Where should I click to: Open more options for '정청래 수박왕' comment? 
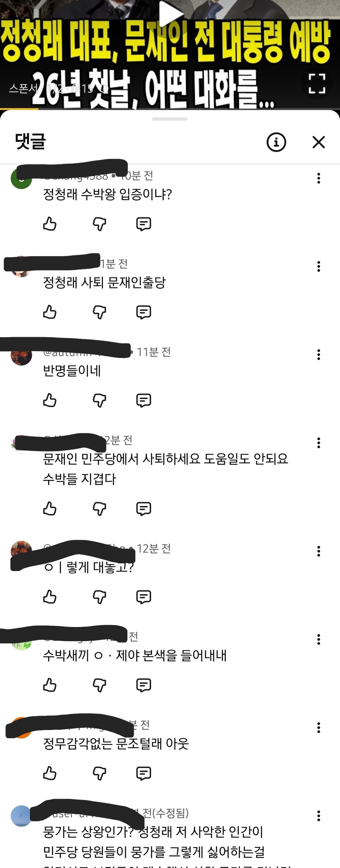(319, 178)
